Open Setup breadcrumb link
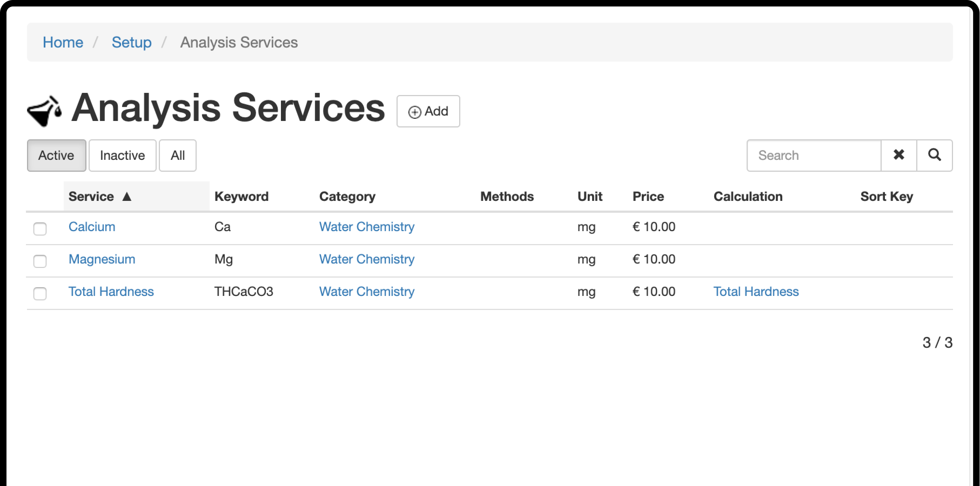The image size is (980, 486). (131, 42)
